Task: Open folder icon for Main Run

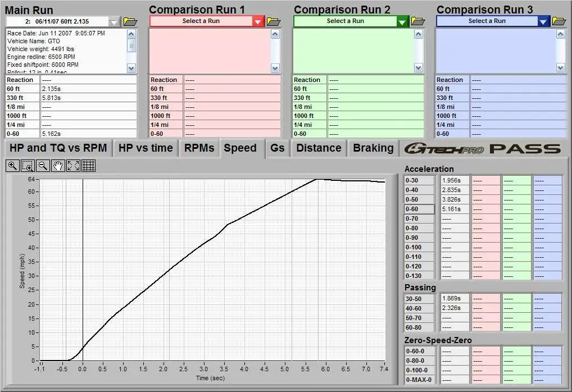Action: click(130, 21)
